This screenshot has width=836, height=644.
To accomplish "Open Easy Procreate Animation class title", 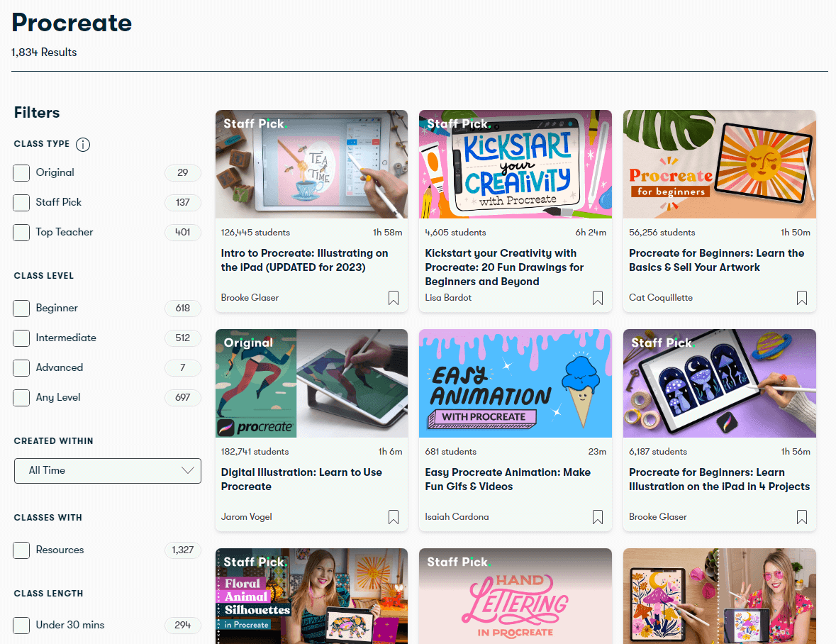I will tap(508, 479).
